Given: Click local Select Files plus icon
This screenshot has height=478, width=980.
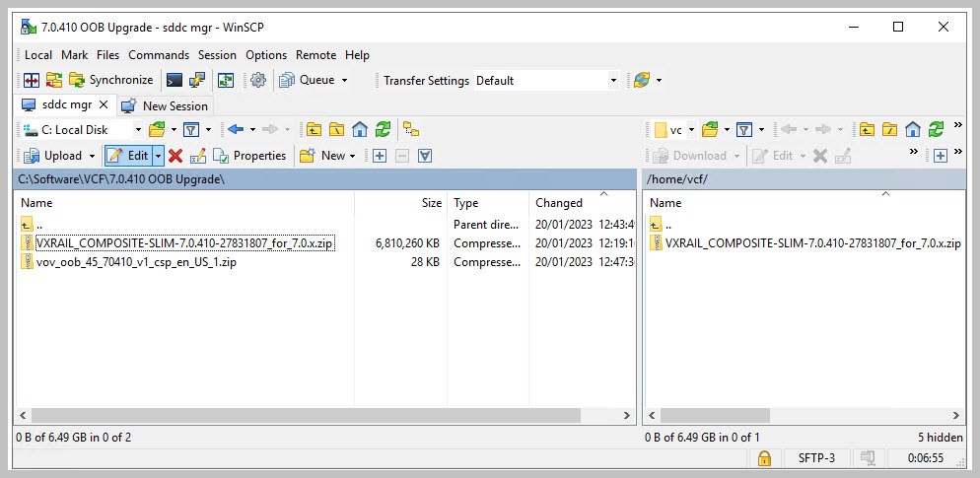Looking at the screenshot, I should click(379, 156).
